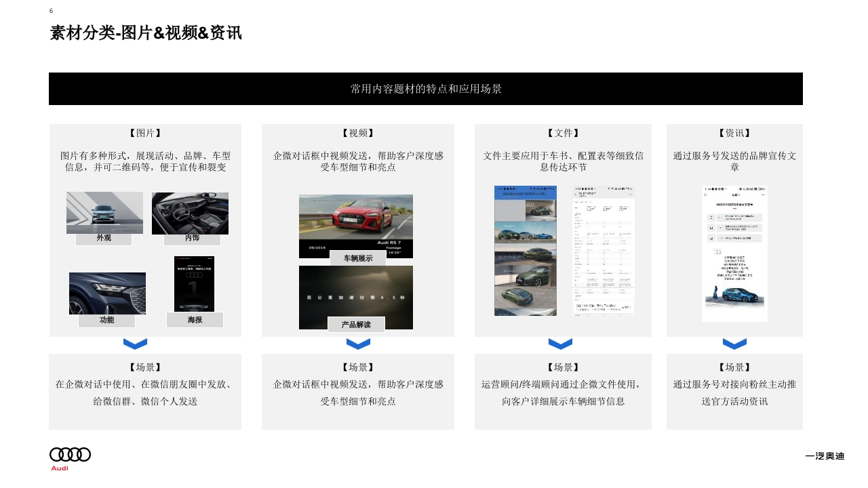Click the 车辆展示 label
The width and height of the screenshot is (868, 488).
click(357, 258)
